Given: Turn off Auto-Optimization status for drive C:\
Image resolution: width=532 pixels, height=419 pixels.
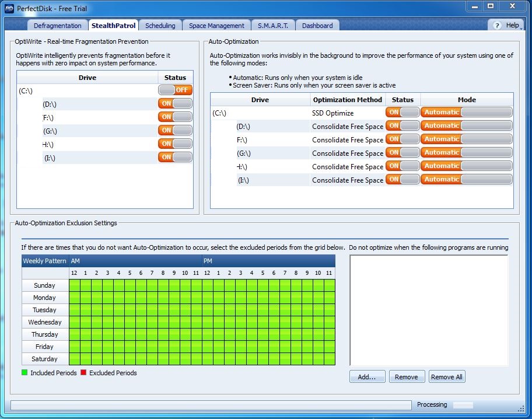Looking at the screenshot, I should pos(402,111).
